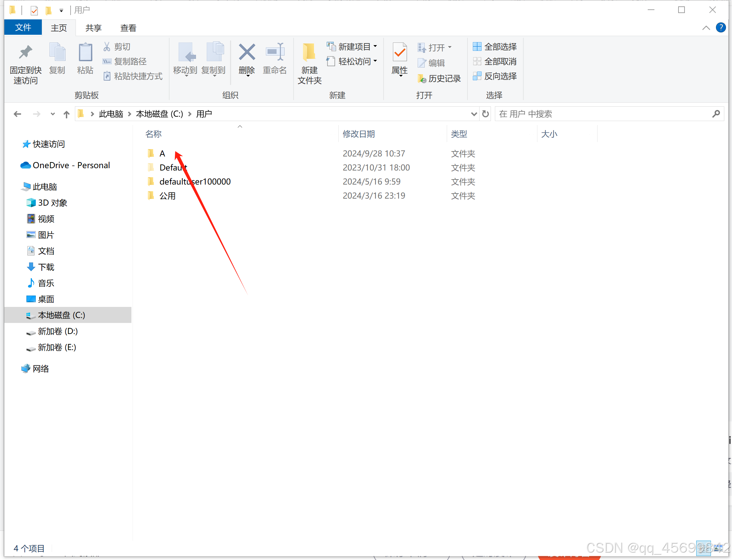This screenshot has width=732, height=560.
Task: Click Invert Selection (反向选择)
Action: coord(495,76)
